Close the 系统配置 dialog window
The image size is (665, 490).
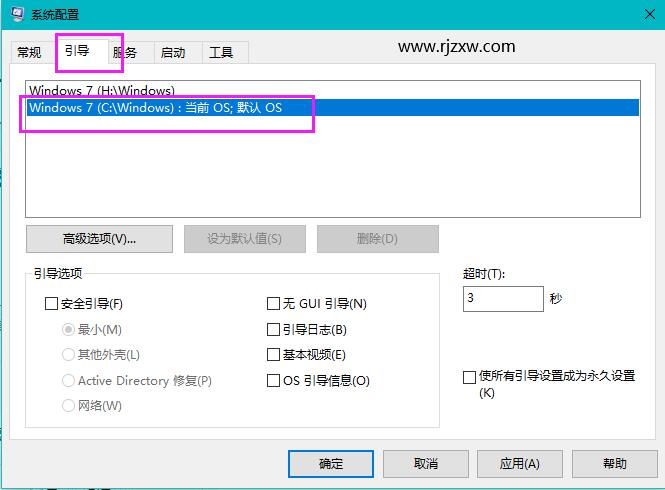pos(649,14)
